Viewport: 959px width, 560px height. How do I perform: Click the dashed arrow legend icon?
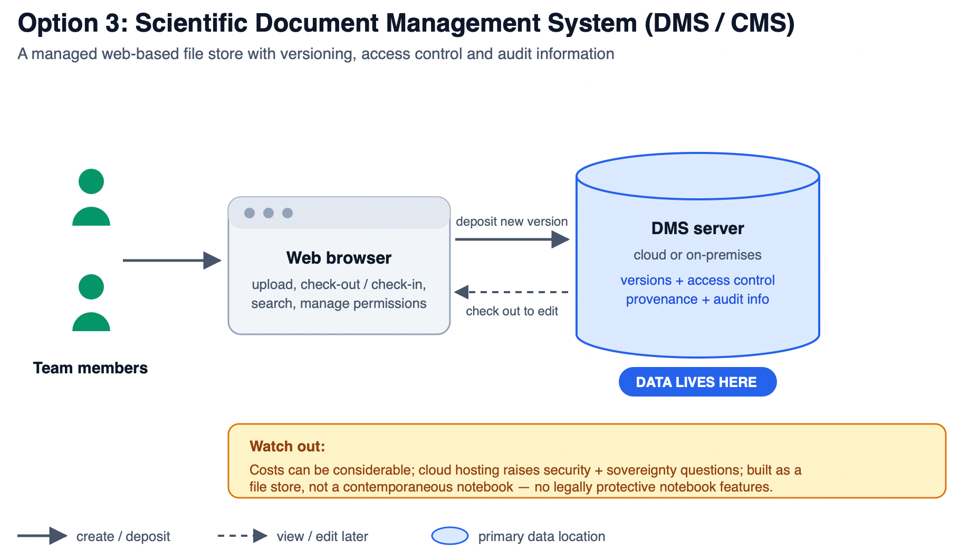click(x=243, y=536)
